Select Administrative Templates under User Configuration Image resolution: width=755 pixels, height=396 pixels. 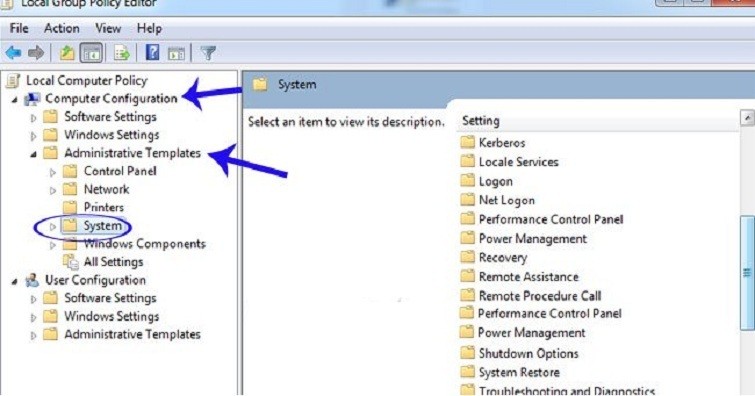click(132, 334)
